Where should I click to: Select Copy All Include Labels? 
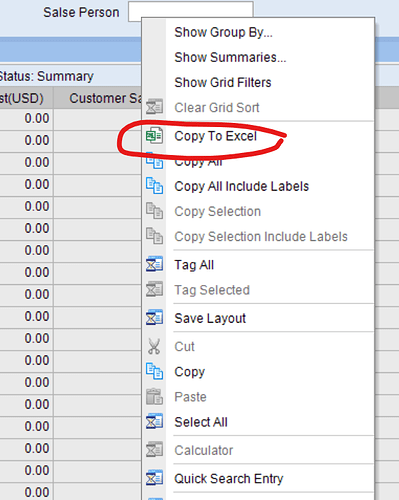tap(241, 186)
